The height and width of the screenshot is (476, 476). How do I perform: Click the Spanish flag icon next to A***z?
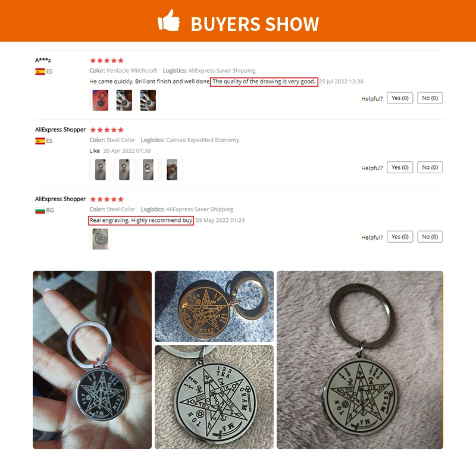[40, 71]
